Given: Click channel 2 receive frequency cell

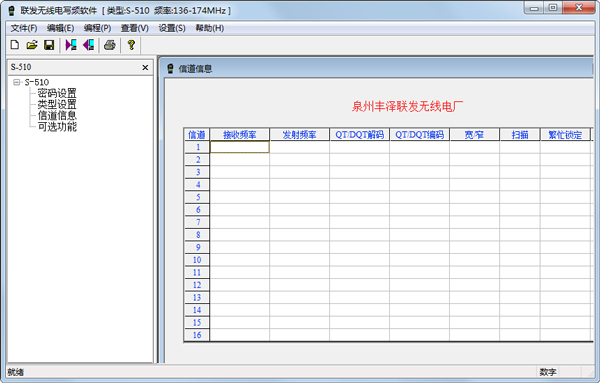Looking at the screenshot, I should 240,160.
